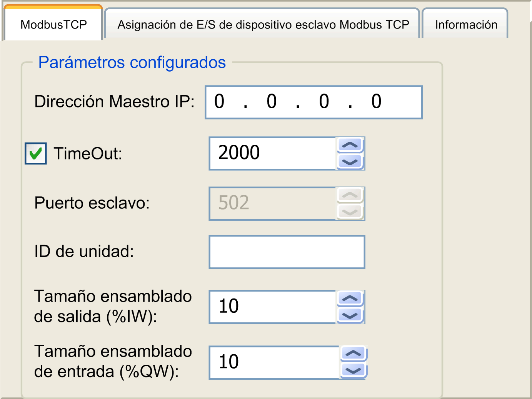Select last octet of Dirección Maestro IP
The image size is (532, 399).
click(x=376, y=102)
